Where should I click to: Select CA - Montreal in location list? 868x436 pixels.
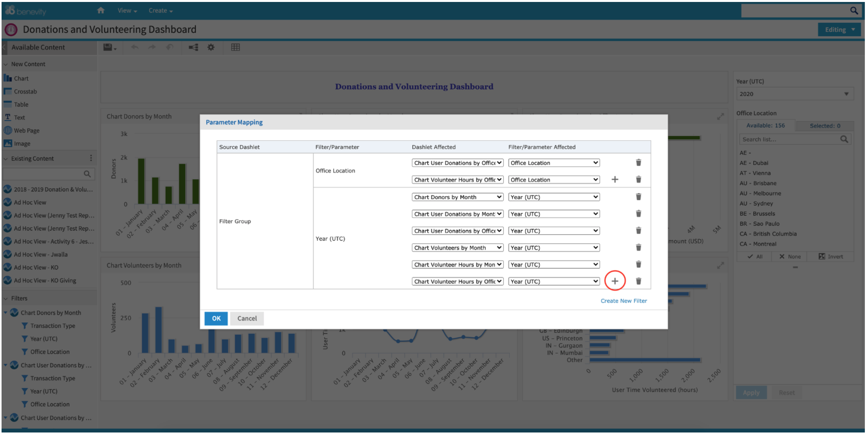pos(758,244)
